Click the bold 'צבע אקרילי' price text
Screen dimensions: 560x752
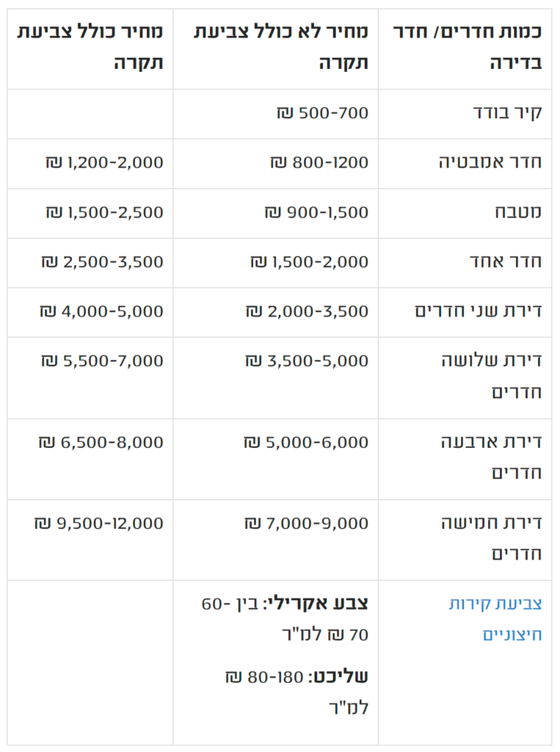point(317,604)
